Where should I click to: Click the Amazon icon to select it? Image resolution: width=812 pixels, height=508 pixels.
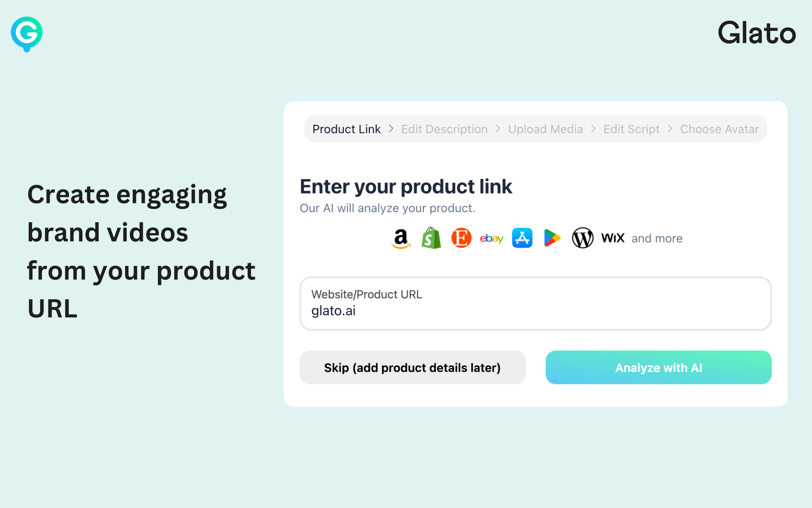[400, 238]
